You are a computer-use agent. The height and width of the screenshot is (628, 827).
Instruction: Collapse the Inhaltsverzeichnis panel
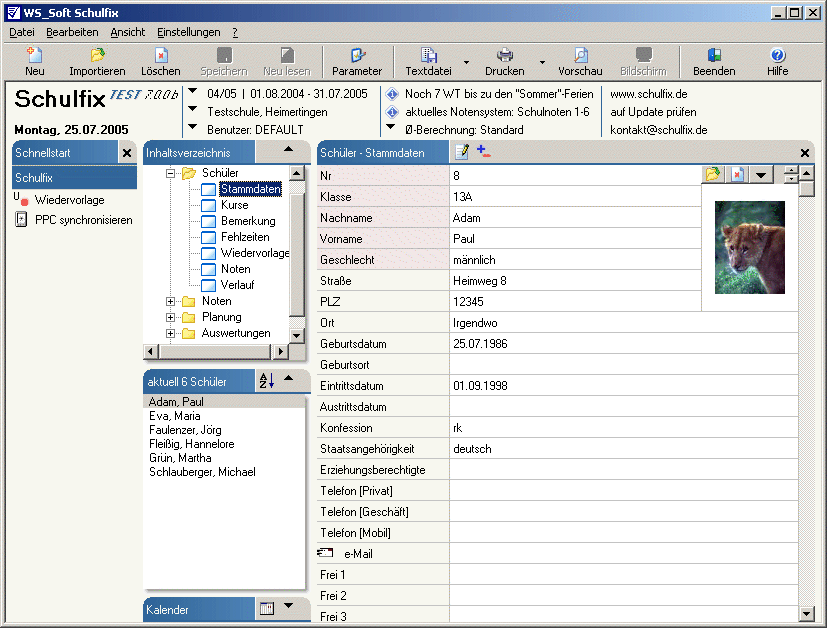[289, 149]
